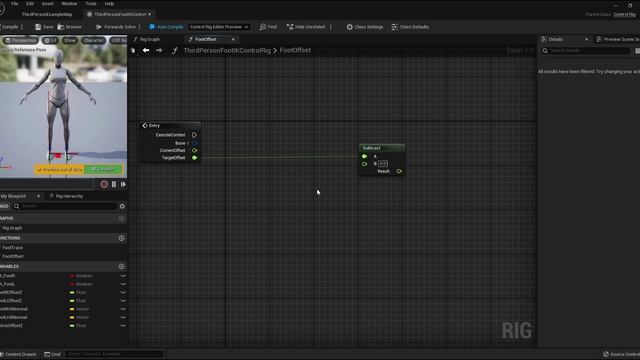Close the My Blueprint panel tab
The image size is (640, 360).
(38, 196)
